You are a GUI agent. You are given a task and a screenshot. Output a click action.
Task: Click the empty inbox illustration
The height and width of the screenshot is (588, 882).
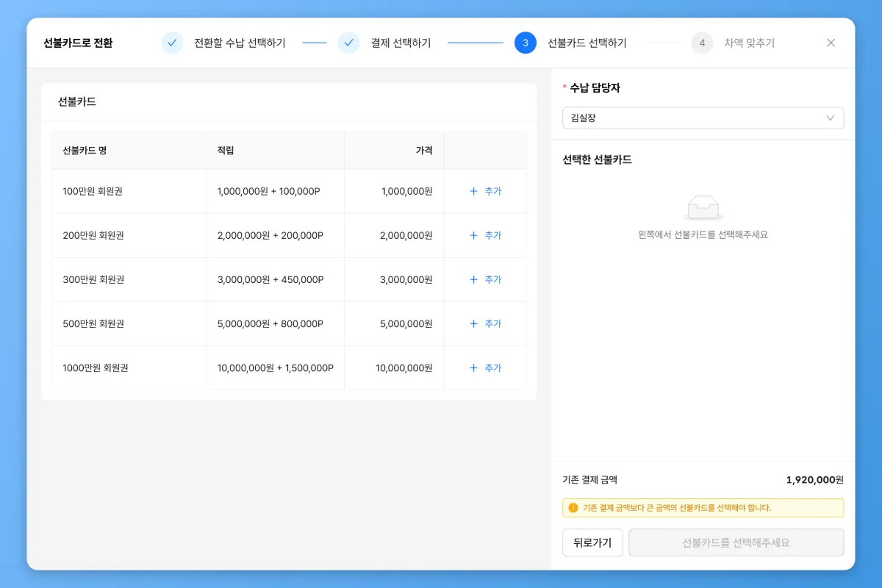tap(703, 208)
